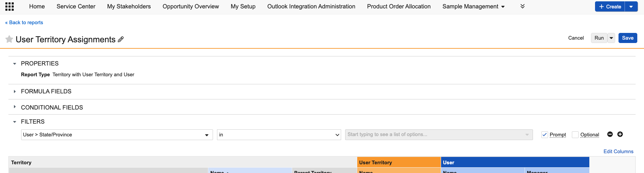Remove filter with the minus icon

[x=610, y=134]
